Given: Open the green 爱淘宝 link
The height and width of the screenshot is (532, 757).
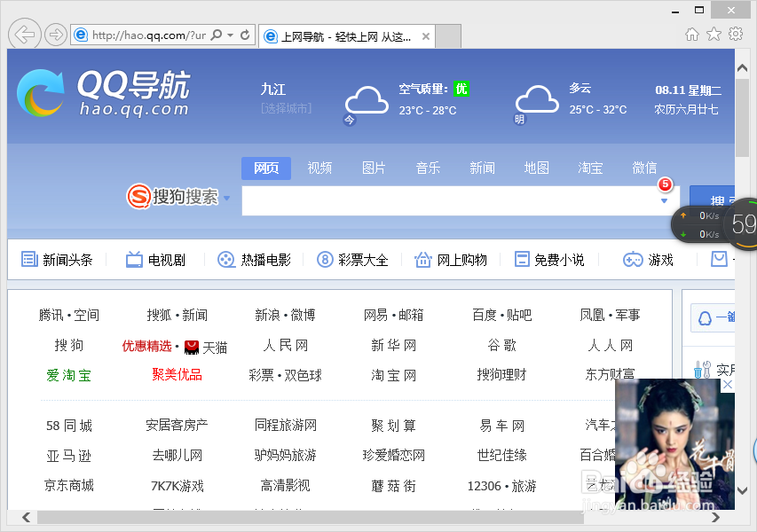Looking at the screenshot, I should coord(69,375).
